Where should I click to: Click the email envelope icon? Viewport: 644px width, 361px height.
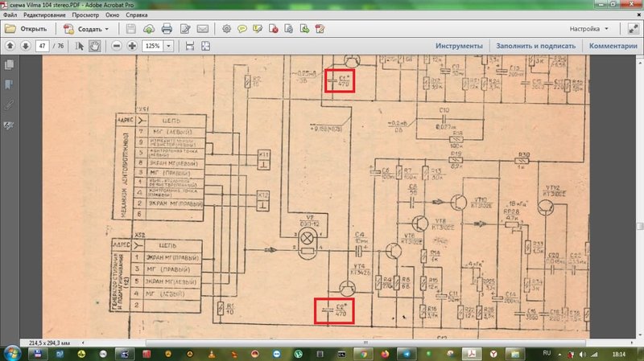click(203, 29)
